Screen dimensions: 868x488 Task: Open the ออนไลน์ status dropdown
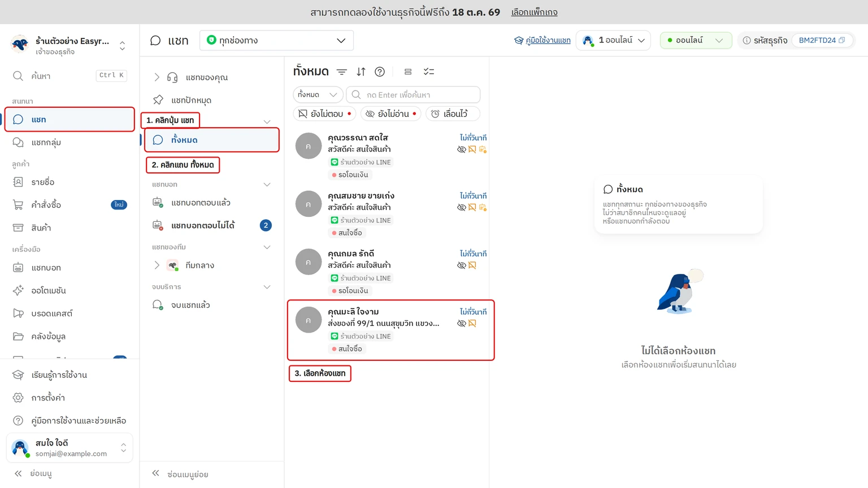coord(696,40)
